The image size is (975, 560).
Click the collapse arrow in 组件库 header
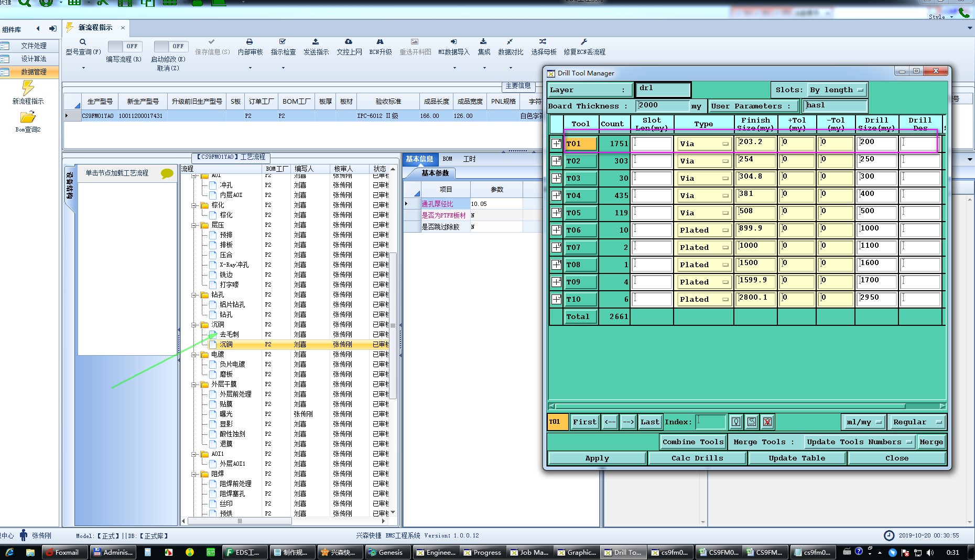38,29
